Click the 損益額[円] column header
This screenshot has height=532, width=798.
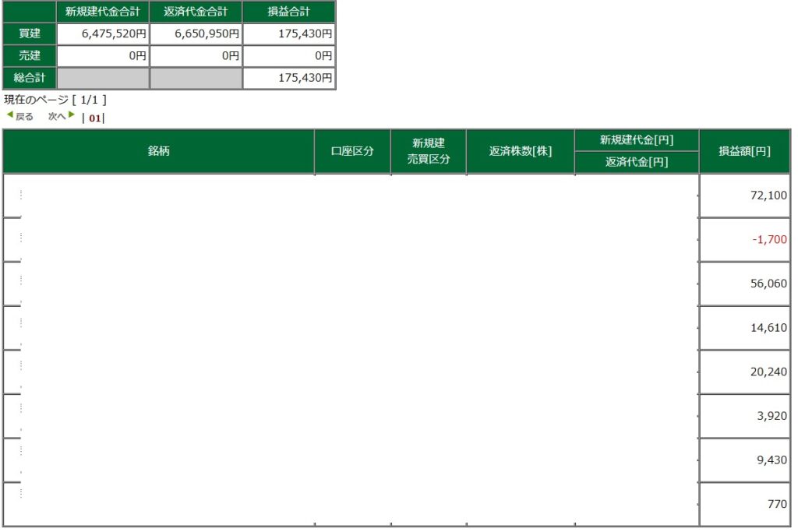[x=744, y=151]
